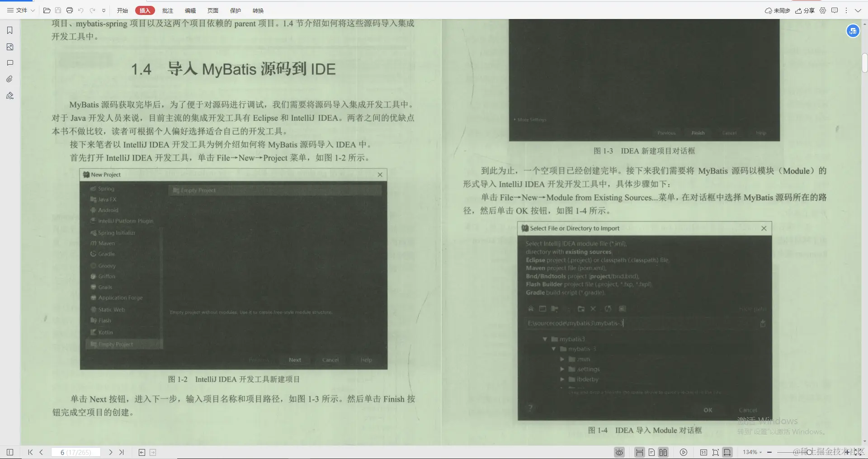Screen dimensions: 868x459
Task: Open the signature stamp panel in sidebar
Action: point(10,95)
